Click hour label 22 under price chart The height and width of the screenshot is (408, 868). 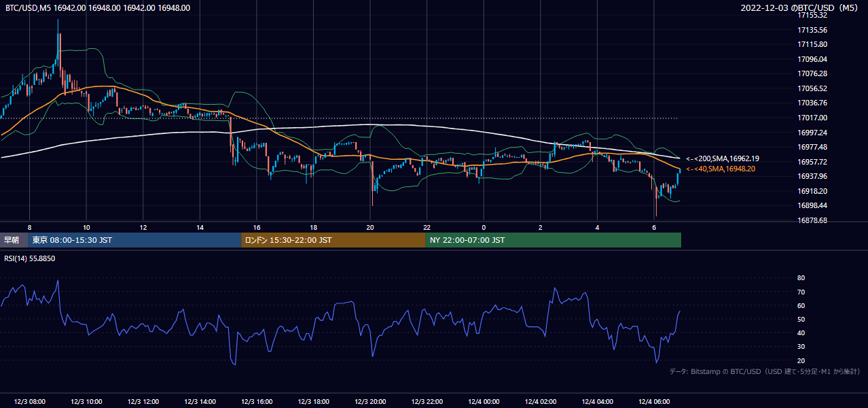click(x=427, y=227)
